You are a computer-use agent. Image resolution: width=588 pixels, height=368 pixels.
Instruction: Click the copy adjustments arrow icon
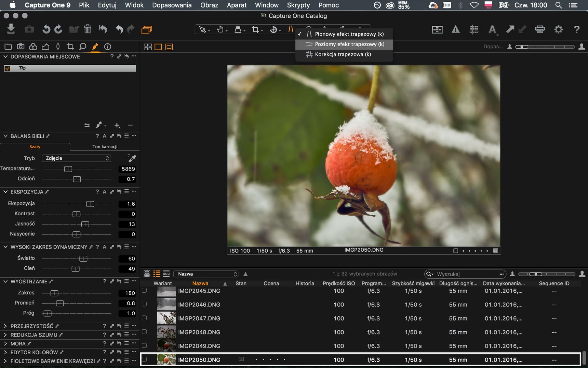510,29
